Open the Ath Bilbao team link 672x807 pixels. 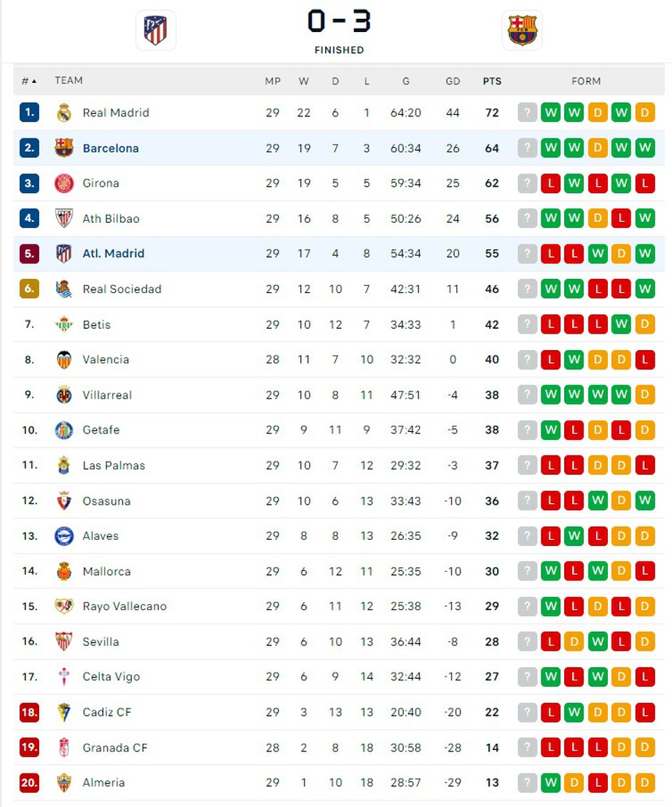[110, 219]
